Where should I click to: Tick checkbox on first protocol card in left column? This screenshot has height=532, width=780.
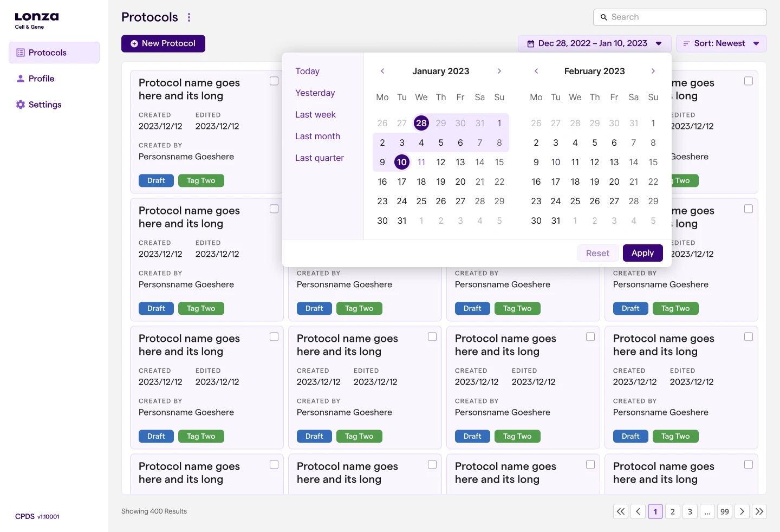point(274,81)
